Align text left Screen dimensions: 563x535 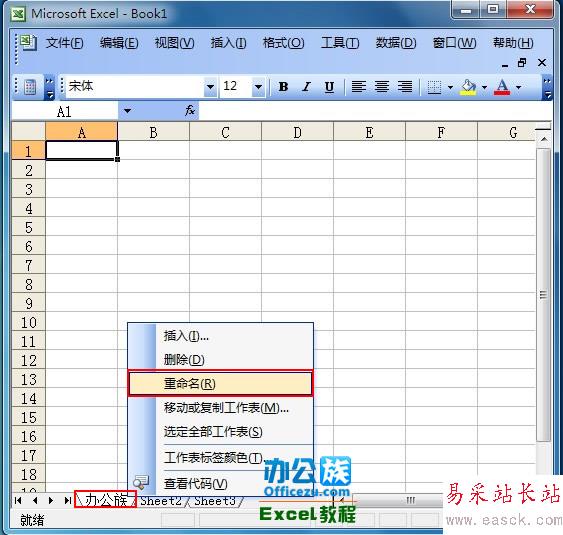[x=358, y=87]
